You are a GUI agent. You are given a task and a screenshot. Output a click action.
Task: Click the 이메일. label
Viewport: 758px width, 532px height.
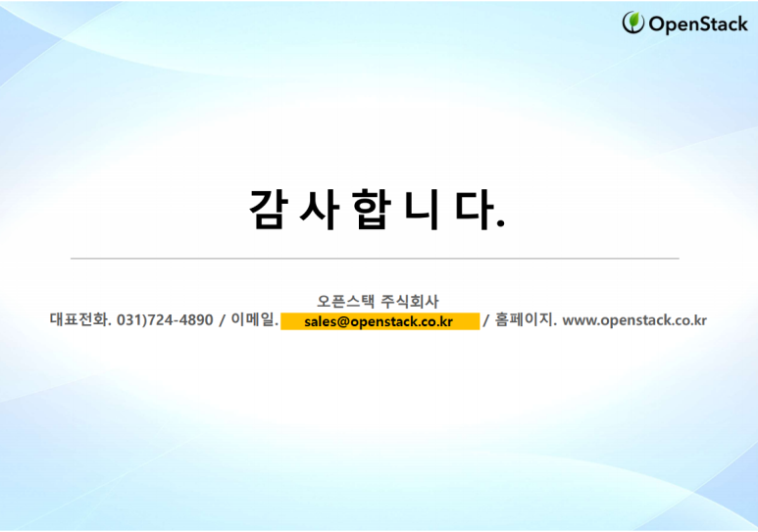[x=255, y=319]
